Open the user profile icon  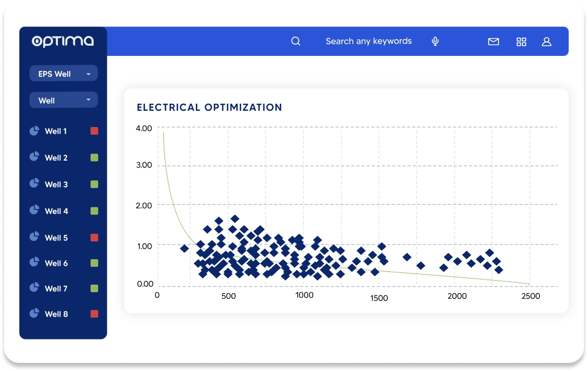547,42
